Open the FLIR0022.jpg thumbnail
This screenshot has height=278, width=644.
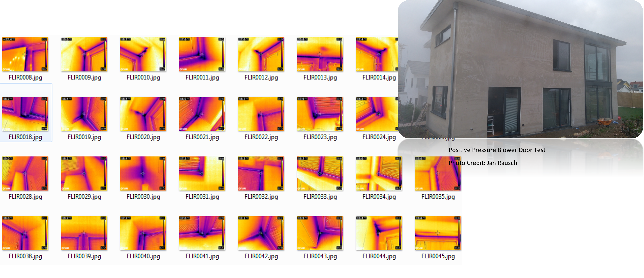261,114
